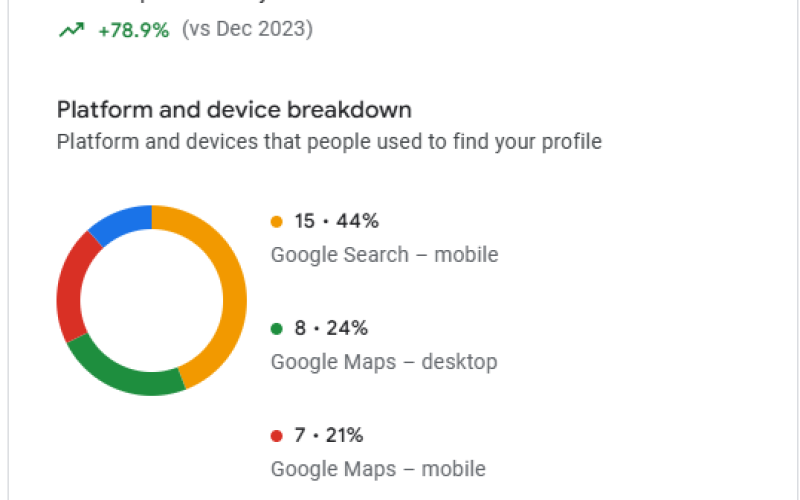Screen dimensions: 800x500
Task: Click the "(vs Dec 2023)" comparison text
Action: point(247,30)
